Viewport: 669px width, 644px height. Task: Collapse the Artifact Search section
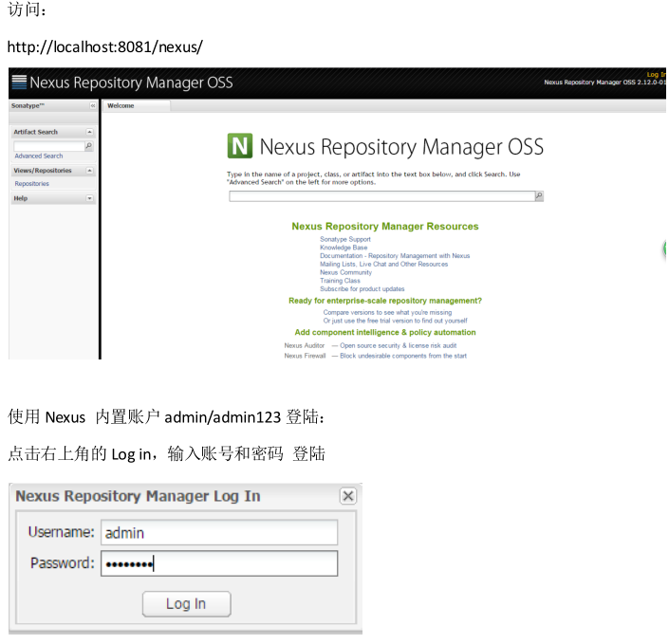pyautogui.click(x=89, y=132)
